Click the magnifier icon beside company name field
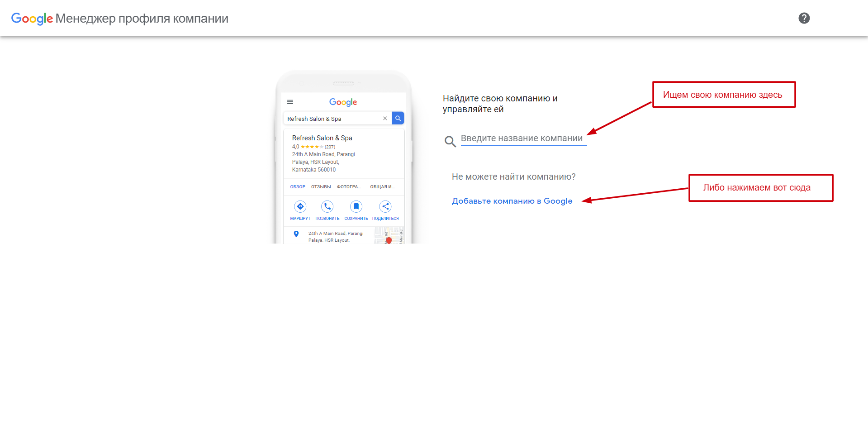The height and width of the screenshot is (425, 868). coord(450,142)
